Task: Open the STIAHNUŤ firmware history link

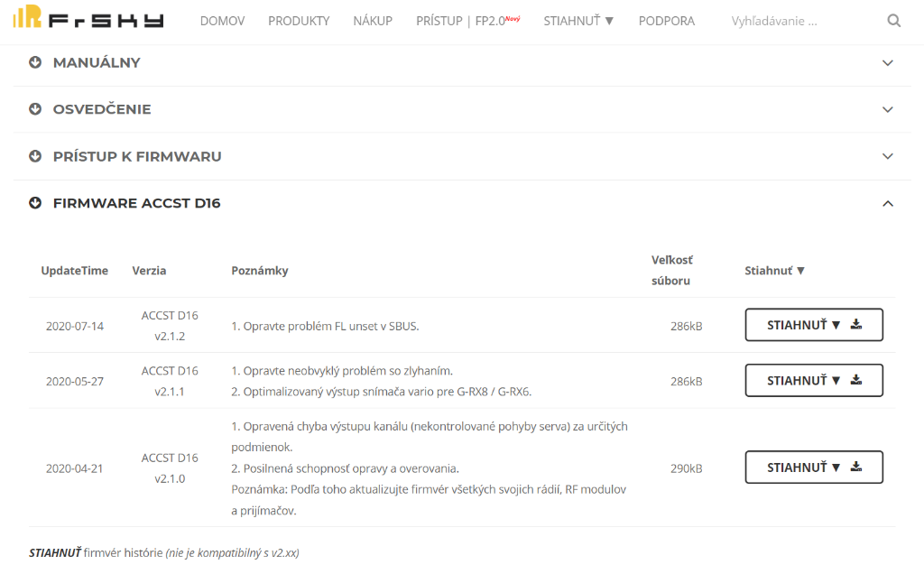Action: 55,552
